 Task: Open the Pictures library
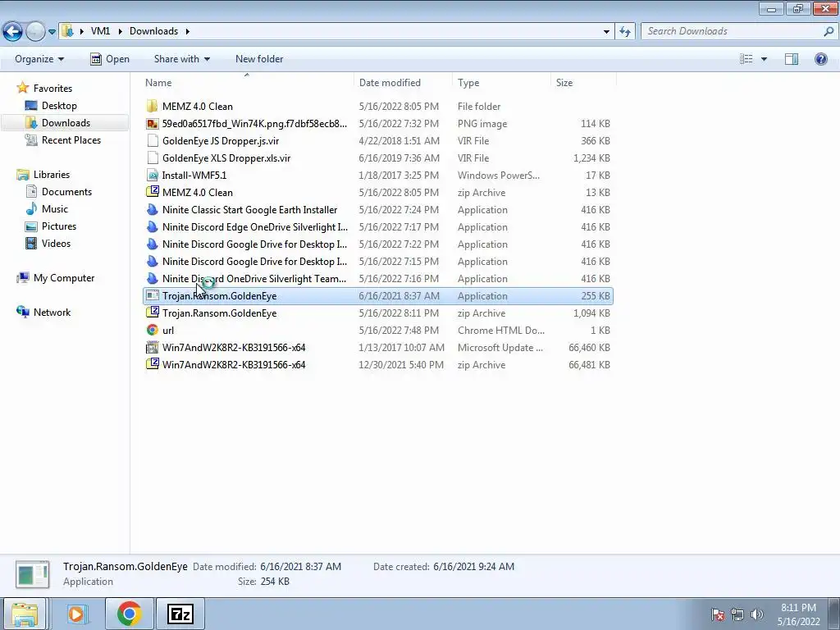coord(59,226)
